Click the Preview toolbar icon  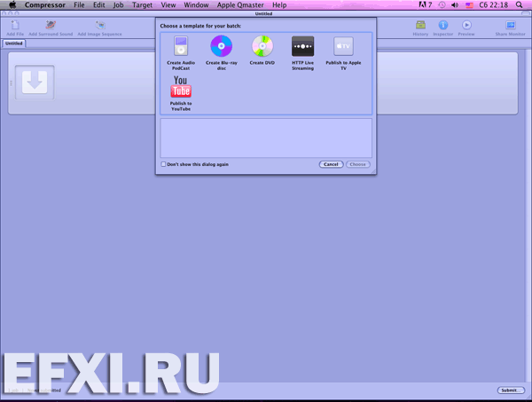click(466, 26)
